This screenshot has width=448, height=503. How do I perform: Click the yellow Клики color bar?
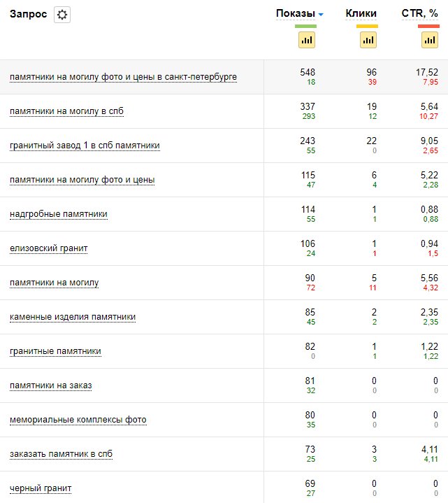(x=368, y=27)
